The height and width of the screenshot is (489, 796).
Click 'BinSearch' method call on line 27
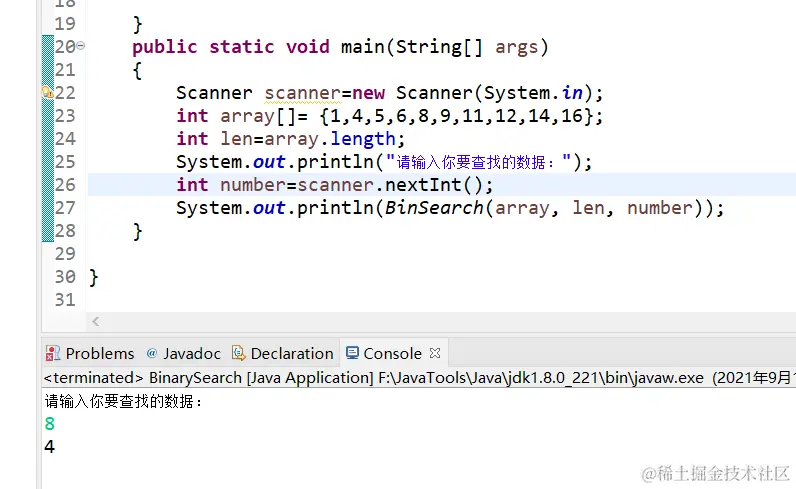pyautogui.click(x=434, y=208)
